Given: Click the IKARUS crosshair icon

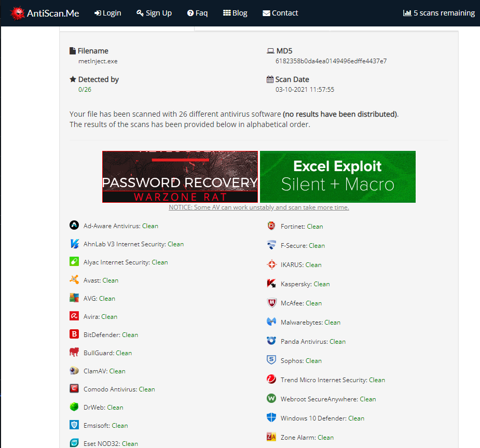Looking at the screenshot, I should [x=271, y=264].
